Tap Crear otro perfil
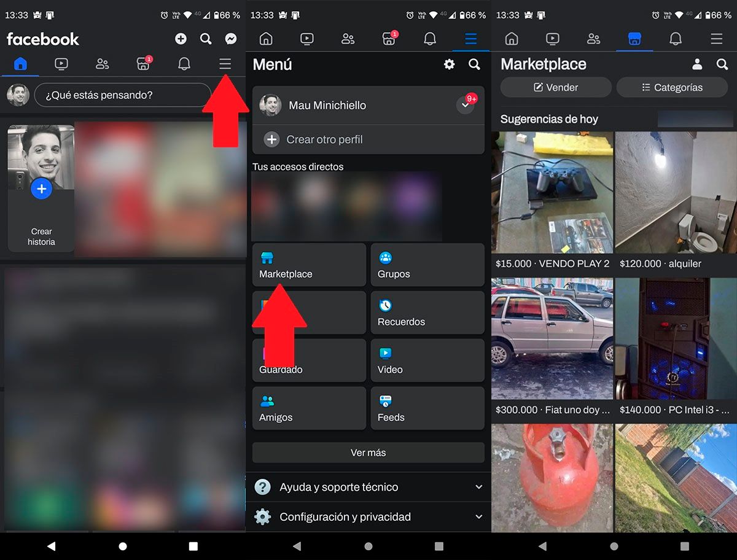 pyautogui.click(x=368, y=139)
